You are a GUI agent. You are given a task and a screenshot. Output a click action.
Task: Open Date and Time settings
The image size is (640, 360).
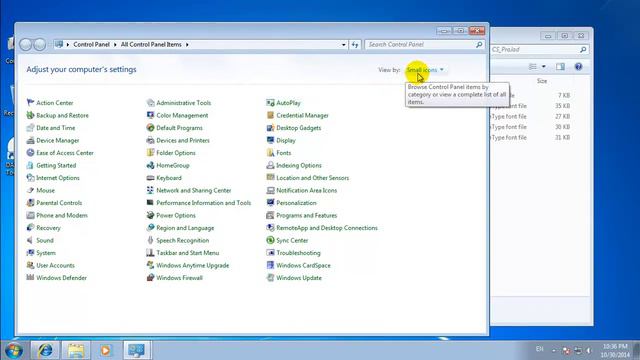pos(56,128)
